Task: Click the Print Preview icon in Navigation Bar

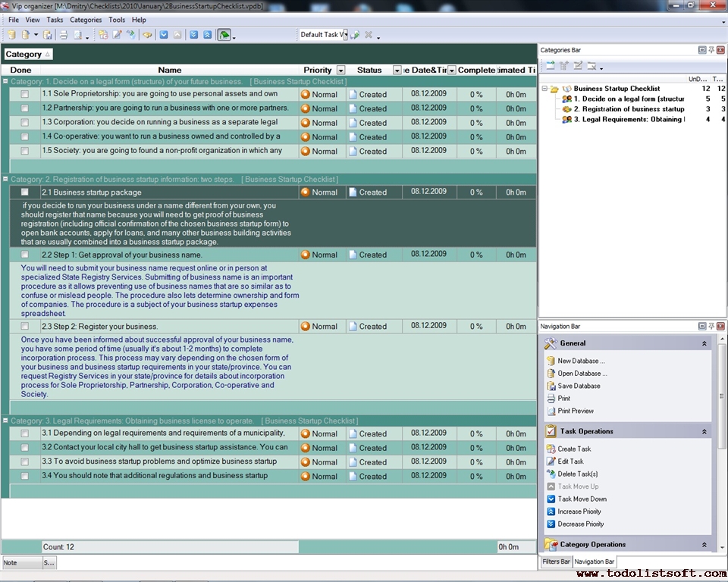Action: tap(551, 411)
